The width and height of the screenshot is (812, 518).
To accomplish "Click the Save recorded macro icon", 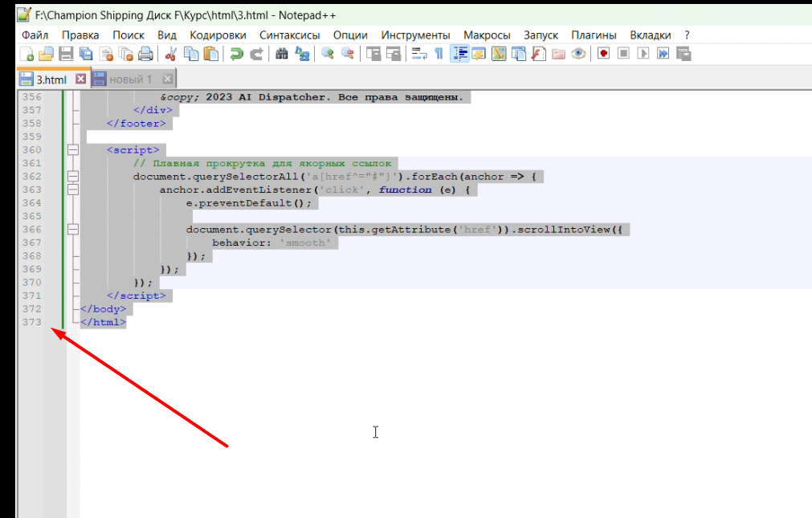I will pos(683,54).
